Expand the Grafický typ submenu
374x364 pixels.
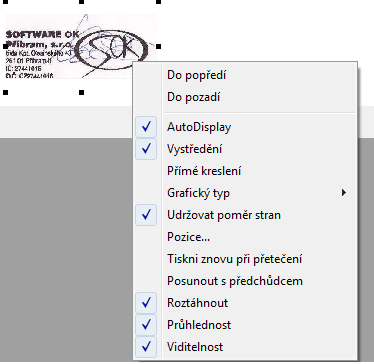246,193
